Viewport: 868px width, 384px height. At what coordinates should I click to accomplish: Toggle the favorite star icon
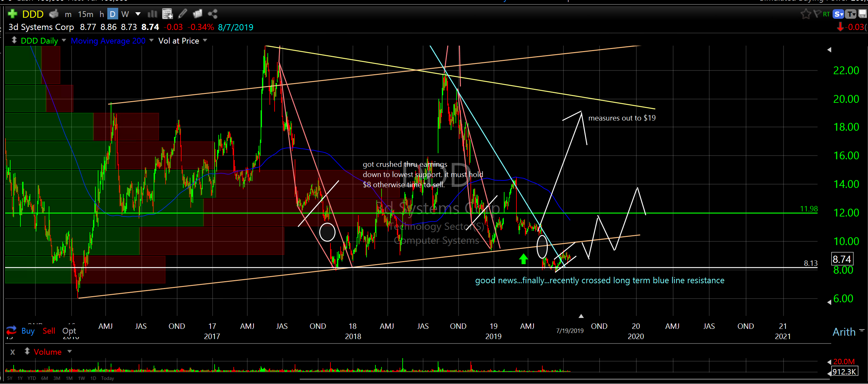[x=806, y=14]
